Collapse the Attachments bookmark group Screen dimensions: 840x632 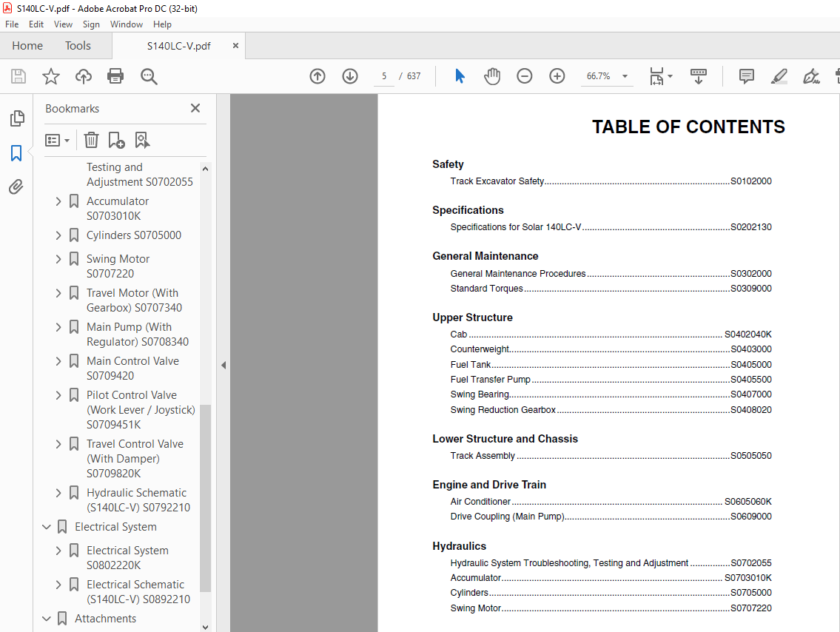47,619
